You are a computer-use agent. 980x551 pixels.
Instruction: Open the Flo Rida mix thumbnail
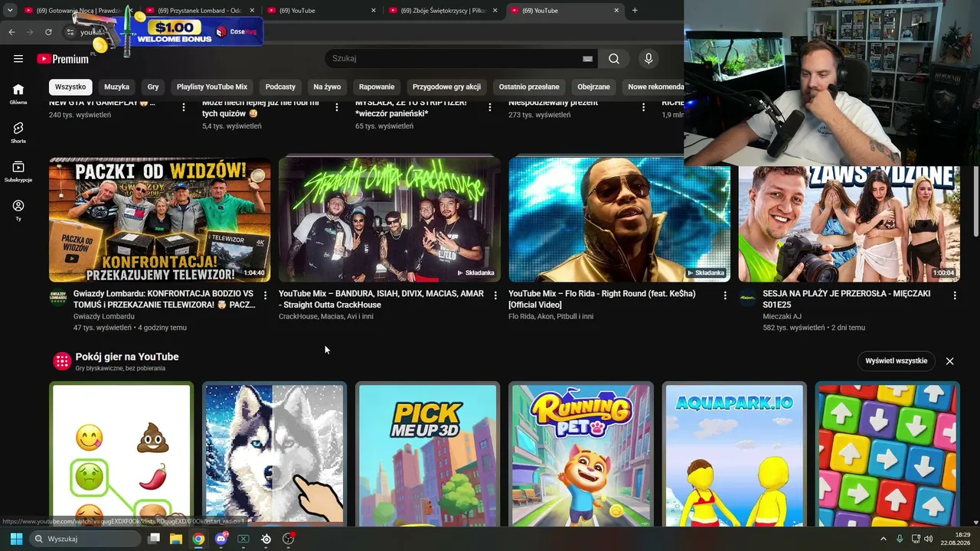pos(619,220)
